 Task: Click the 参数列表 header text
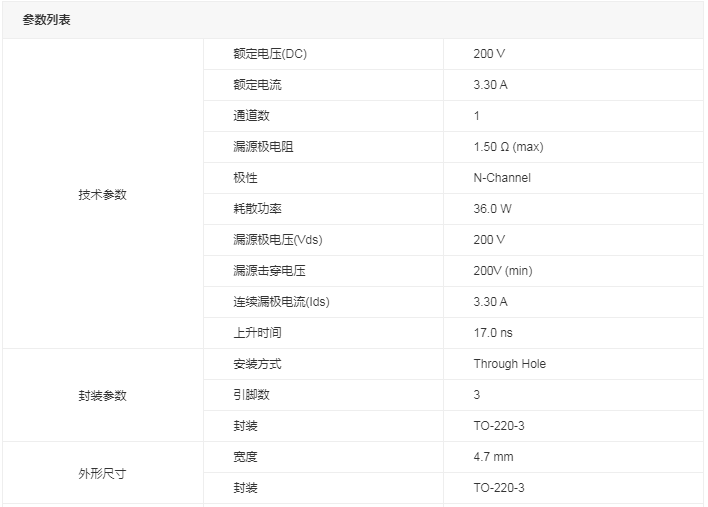point(47,20)
